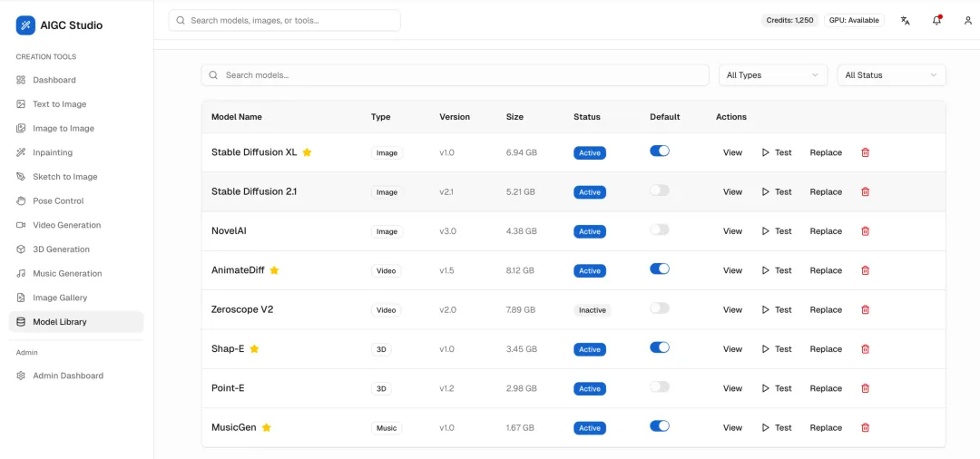Test the AnimateDiff model
The height and width of the screenshot is (459, 980).
tap(777, 270)
